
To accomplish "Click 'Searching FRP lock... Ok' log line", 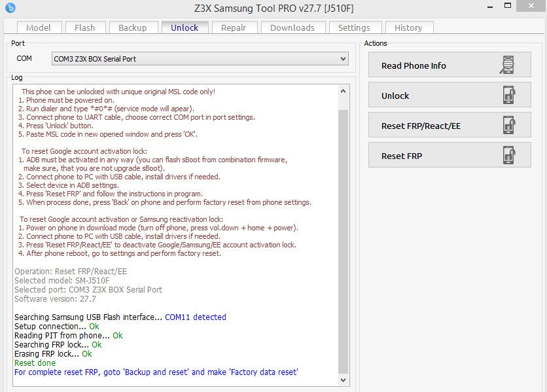I will click(58, 344).
